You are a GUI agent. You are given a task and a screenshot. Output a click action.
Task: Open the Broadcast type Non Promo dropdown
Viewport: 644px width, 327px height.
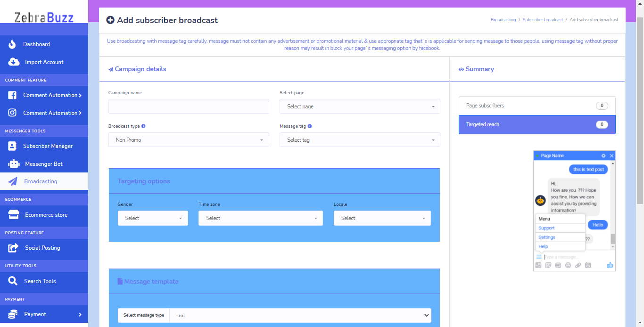[x=189, y=140]
